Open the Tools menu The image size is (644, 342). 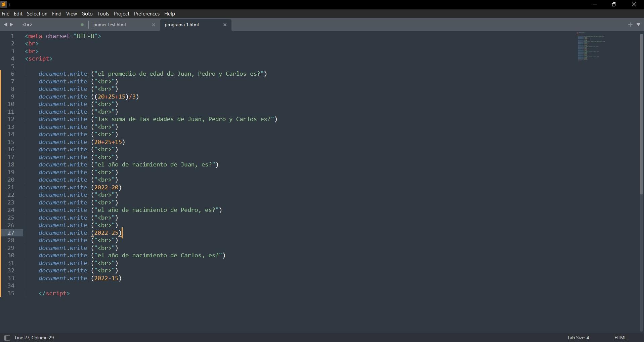coord(103,14)
